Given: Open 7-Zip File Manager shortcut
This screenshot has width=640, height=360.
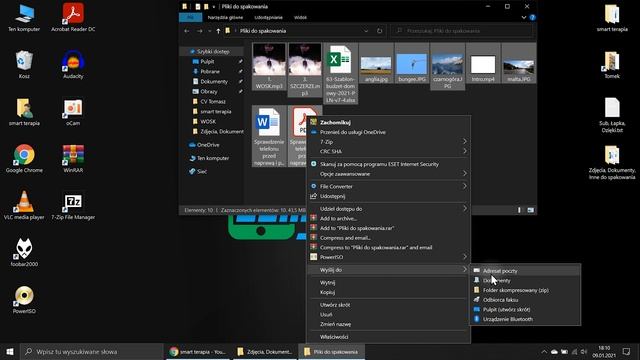Looking at the screenshot, I should 73,205.
